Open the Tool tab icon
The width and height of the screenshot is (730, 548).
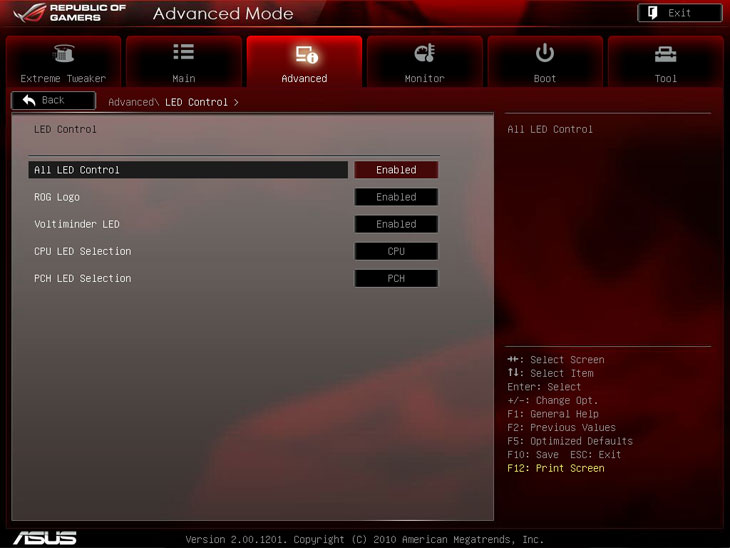click(x=665, y=54)
